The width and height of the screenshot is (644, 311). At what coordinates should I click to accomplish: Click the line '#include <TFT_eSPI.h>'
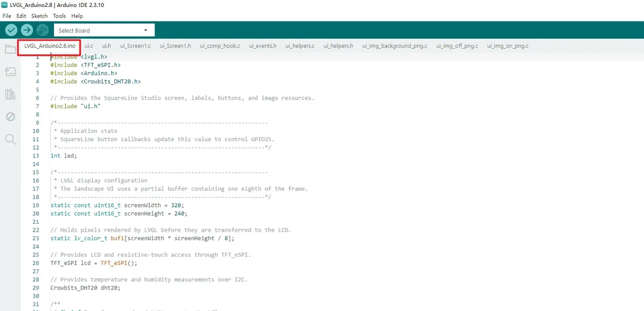[85, 65]
